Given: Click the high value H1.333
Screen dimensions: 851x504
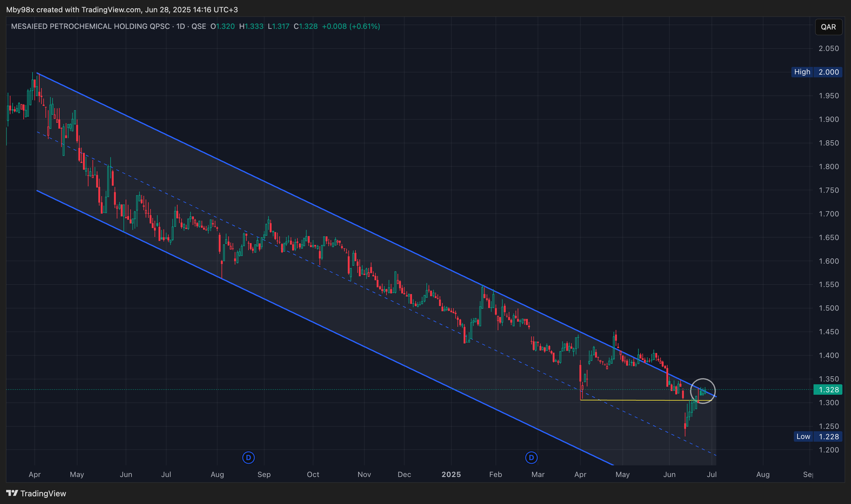Looking at the screenshot, I should (251, 26).
